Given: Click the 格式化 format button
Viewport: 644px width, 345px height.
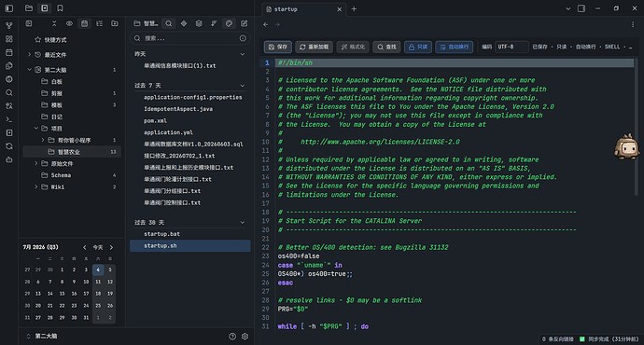Looking at the screenshot, I should (353, 48).
